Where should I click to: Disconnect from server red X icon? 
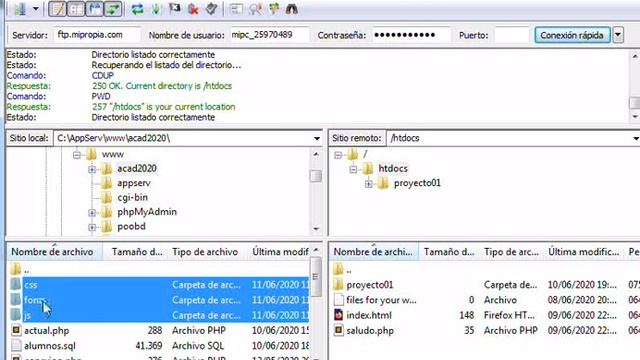[x=193, y=9]
